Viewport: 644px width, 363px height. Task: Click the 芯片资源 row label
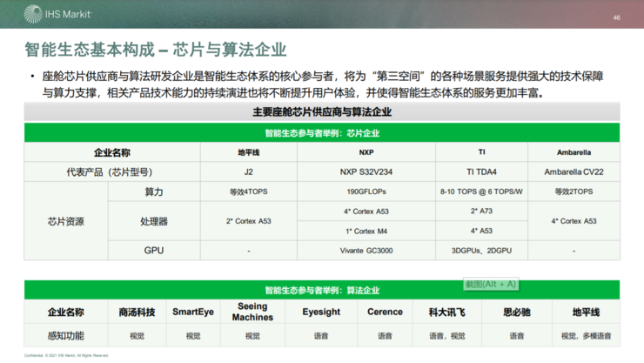66,221
